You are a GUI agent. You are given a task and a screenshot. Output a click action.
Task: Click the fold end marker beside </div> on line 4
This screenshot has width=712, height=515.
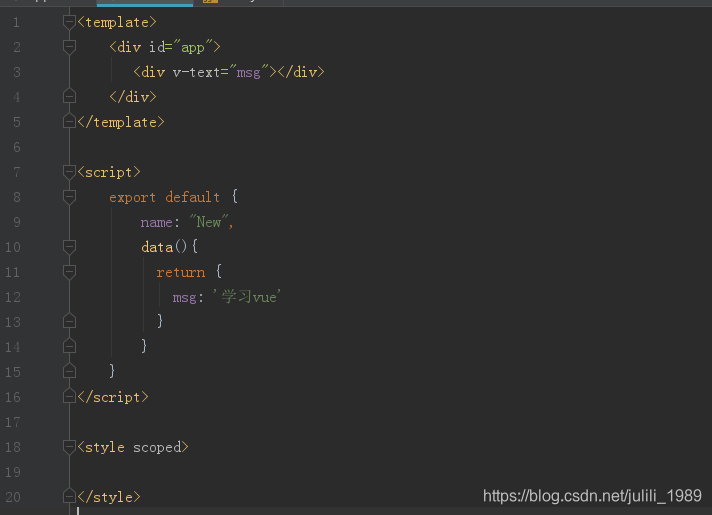coord(69,96)
